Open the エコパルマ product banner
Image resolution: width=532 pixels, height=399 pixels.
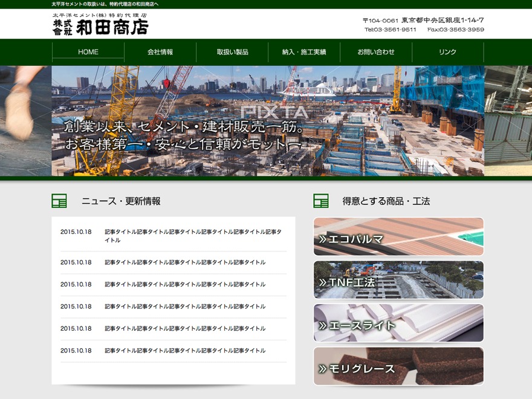pyautogui.click(x=398, y=236)
